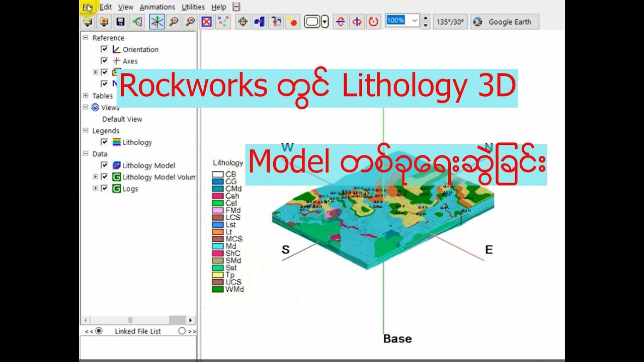Click the tree panel horizontal scrollbar
Image resolution: width=644 pixels, height=362 pixels.
pos(138,320)
